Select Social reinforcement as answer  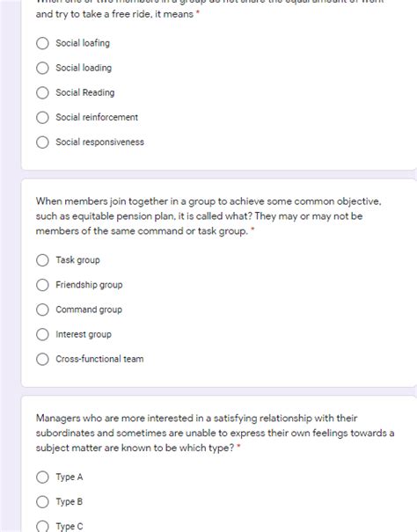point(42,118)
